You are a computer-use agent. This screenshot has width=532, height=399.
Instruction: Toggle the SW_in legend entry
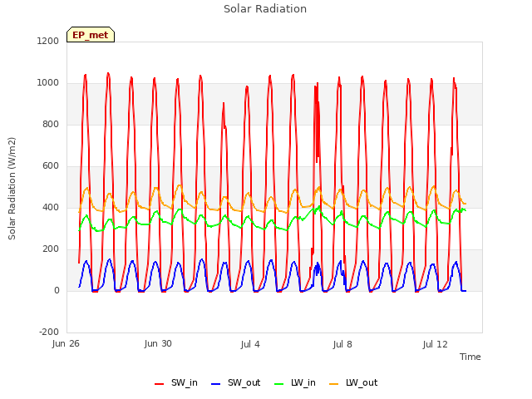(176, 383)
